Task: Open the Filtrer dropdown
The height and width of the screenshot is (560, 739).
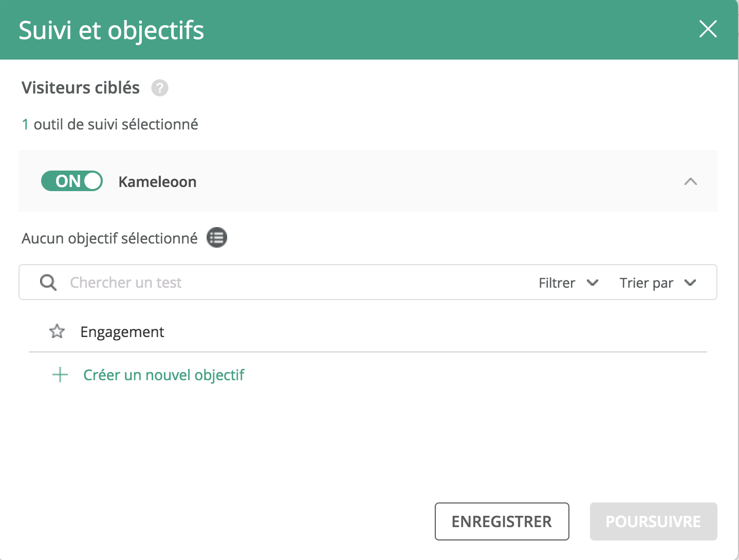Action: click(x=568, y=283)
